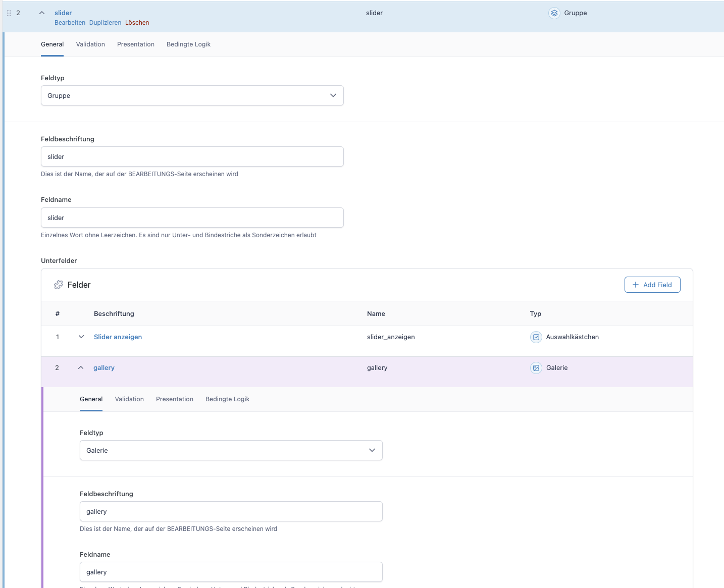Collapse the gallery subfield row chevron
724x588 pixels.
pyautogui.click(x=81, y=368)
